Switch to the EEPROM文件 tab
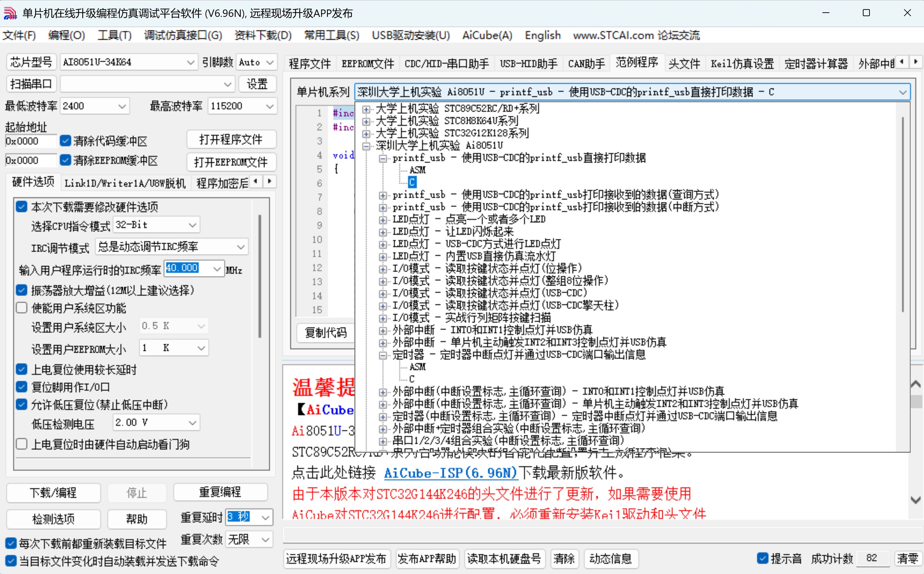Viewport: 924px width, 574px height. pos(367,63)
